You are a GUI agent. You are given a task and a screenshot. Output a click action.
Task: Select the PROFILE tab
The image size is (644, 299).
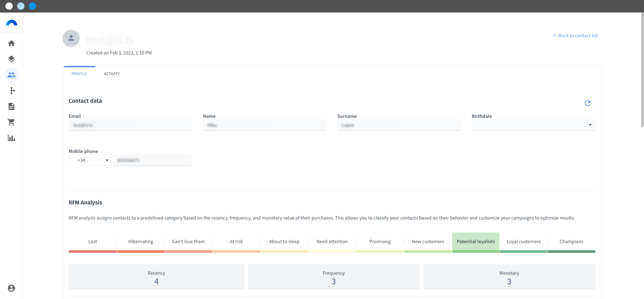[79, 74]
